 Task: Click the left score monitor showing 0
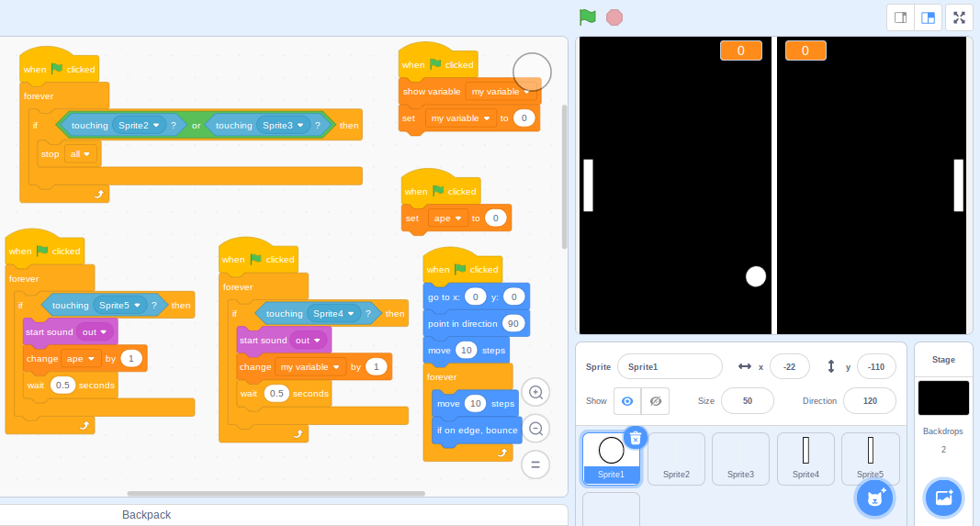740,50
